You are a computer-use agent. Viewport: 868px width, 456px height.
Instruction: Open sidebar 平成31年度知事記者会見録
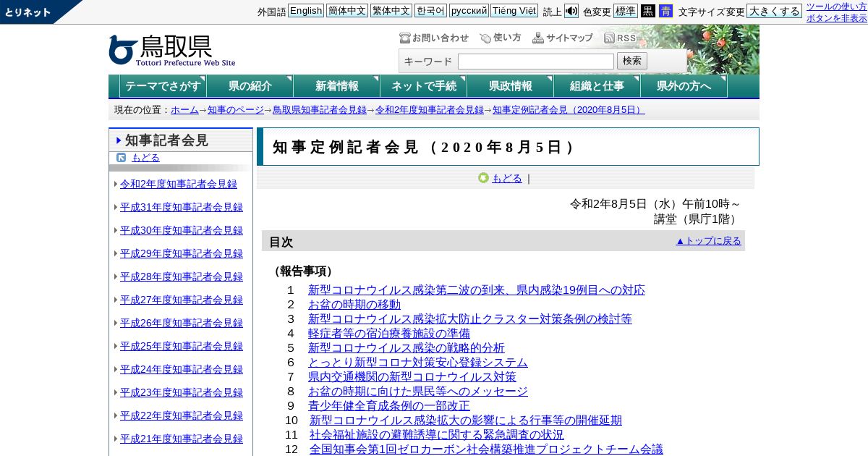click(181, 207)
